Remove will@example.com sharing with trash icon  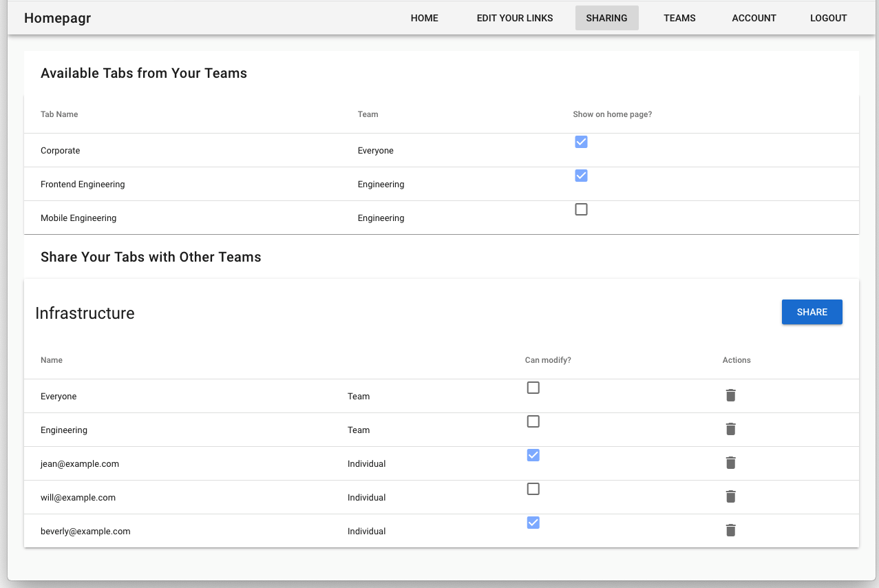pyautogui.click(x=730, y=496)
